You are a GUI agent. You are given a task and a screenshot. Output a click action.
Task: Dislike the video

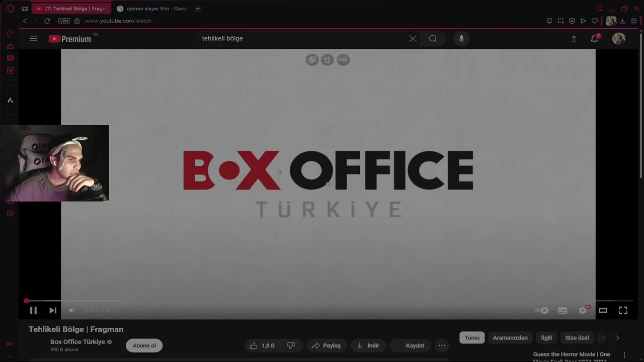[290, 345]
